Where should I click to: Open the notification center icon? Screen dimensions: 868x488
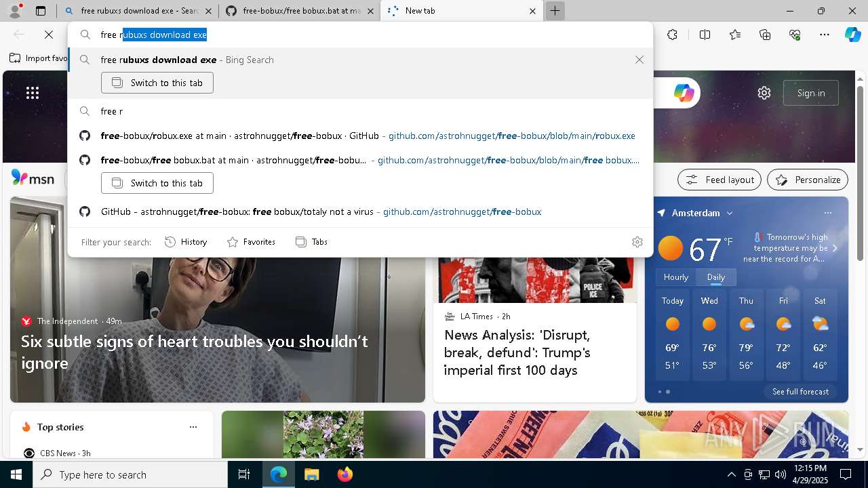coord(846,474)
